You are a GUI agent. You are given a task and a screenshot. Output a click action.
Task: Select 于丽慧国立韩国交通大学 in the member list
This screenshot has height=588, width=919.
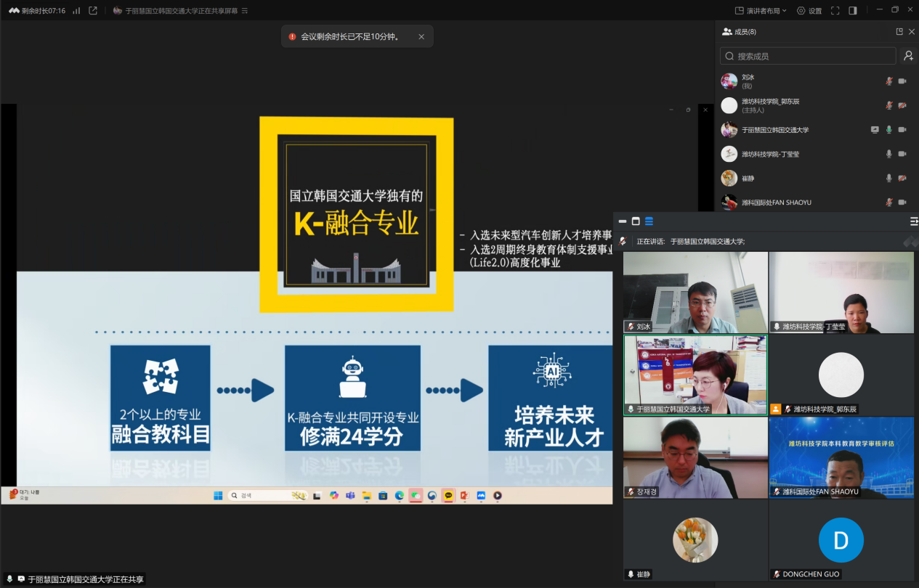774,130
